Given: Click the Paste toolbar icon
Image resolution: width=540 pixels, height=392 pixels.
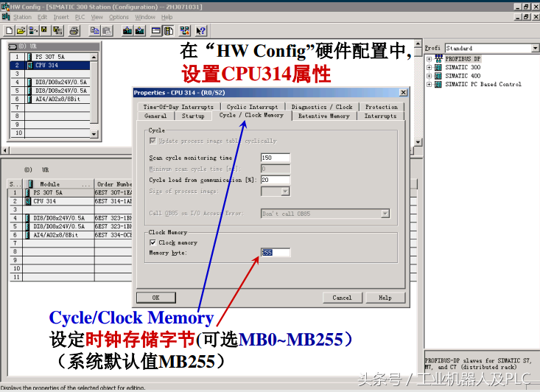Looking at the screenshot, I should pos(107,31).
